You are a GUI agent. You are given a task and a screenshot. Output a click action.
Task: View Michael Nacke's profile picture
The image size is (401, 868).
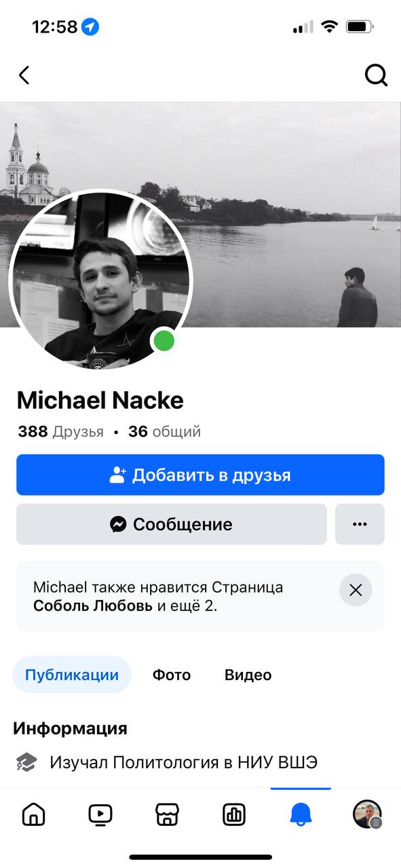coord(100,280)
